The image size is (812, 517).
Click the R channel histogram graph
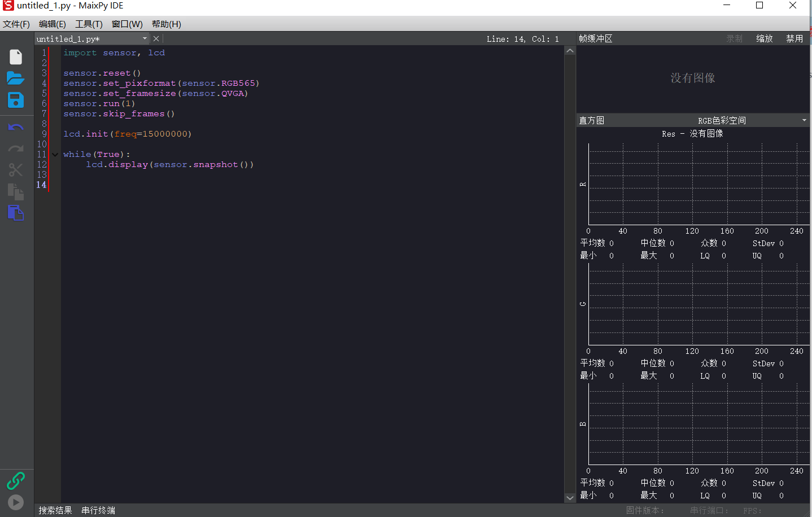(x=699, y=185)
